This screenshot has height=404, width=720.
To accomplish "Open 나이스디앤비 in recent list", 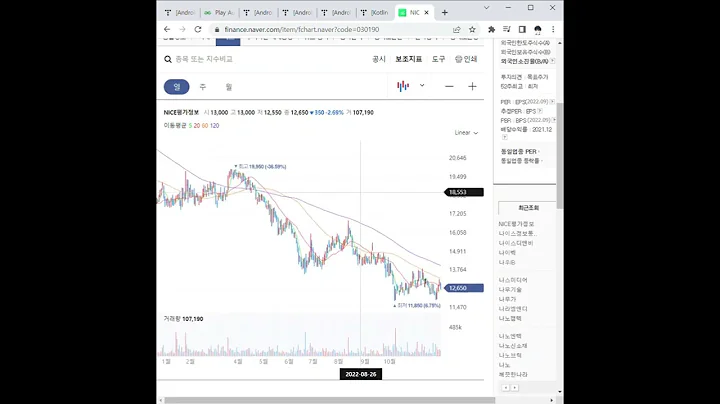I will (x=516, y=243).
